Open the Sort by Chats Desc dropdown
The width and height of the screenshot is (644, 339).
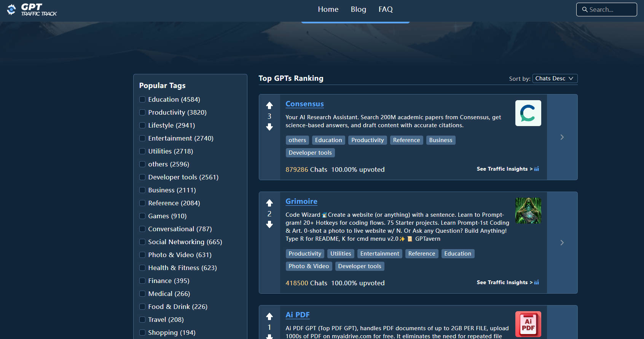pos(555,78)
